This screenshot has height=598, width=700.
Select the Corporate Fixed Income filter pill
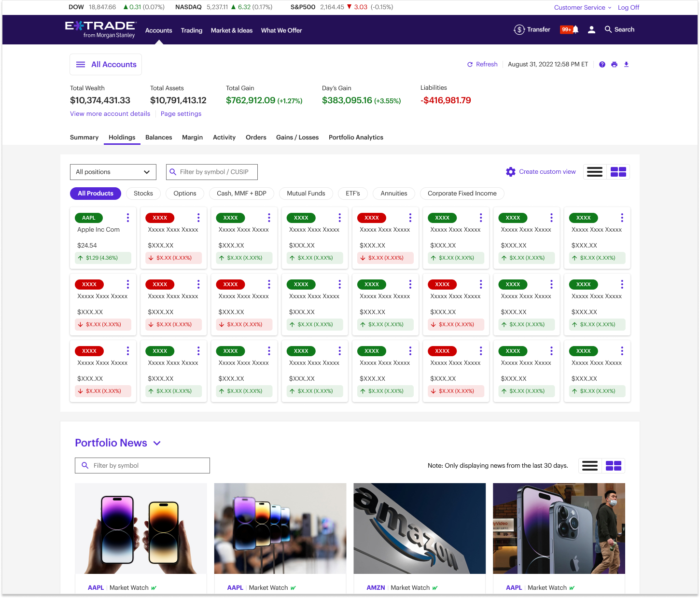pyautogui.click(x=462, y=194)
